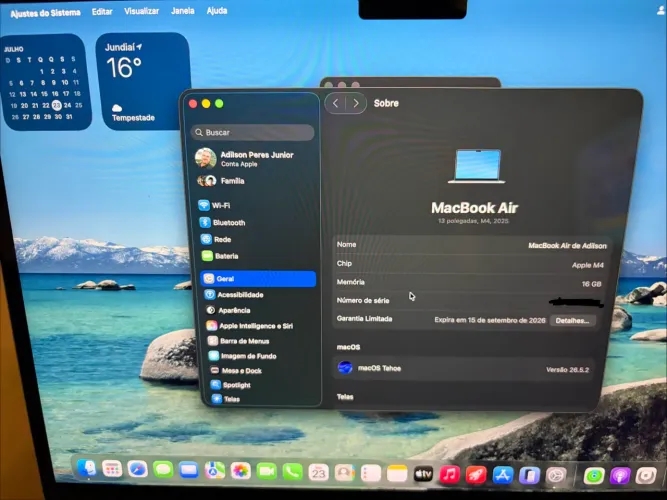This screenshot has width=667, height=500.
Task: Open the Ajustes do Sistema menu
Action: (45, 13)
